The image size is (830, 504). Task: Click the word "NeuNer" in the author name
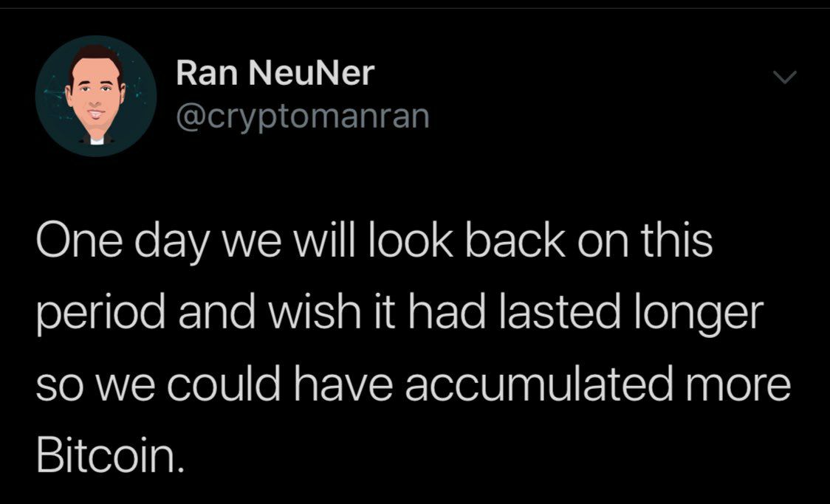[312, 72]
